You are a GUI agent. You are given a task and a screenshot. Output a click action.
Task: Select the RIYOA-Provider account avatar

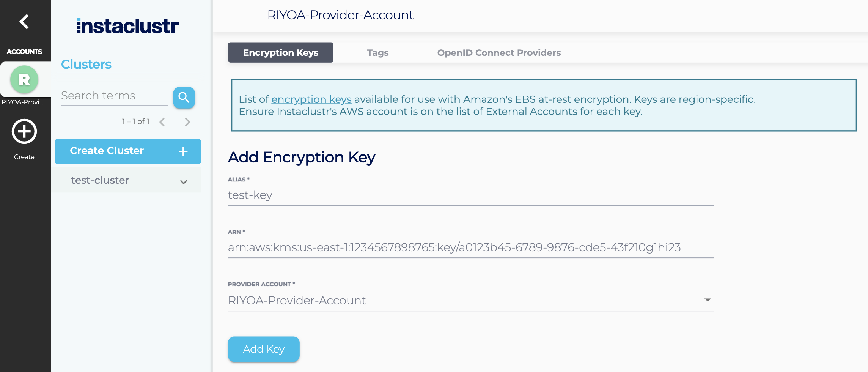pos(24,79)
